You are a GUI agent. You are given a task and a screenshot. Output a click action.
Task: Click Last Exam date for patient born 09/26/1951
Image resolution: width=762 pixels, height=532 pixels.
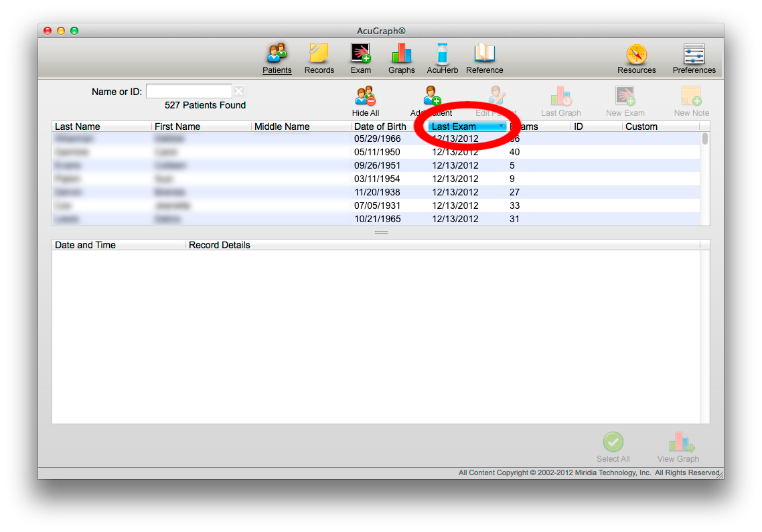point(455,166)
